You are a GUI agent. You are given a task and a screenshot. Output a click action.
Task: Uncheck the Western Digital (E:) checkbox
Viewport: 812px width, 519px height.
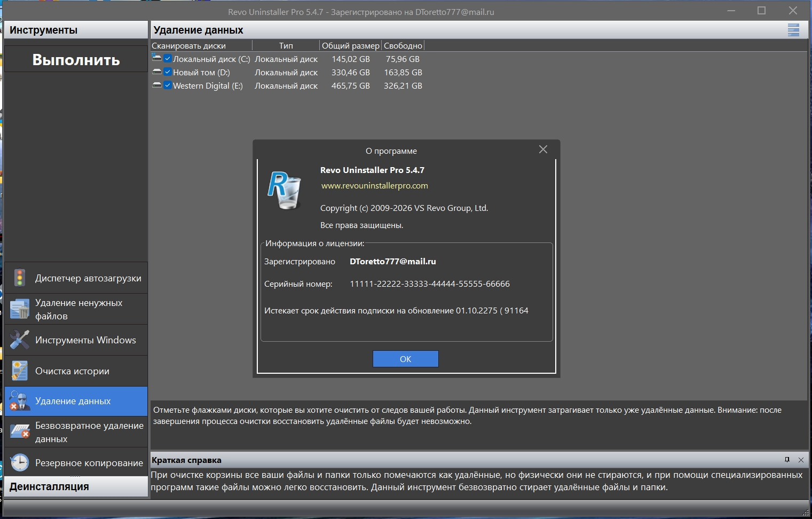click(x=168, y=85)
